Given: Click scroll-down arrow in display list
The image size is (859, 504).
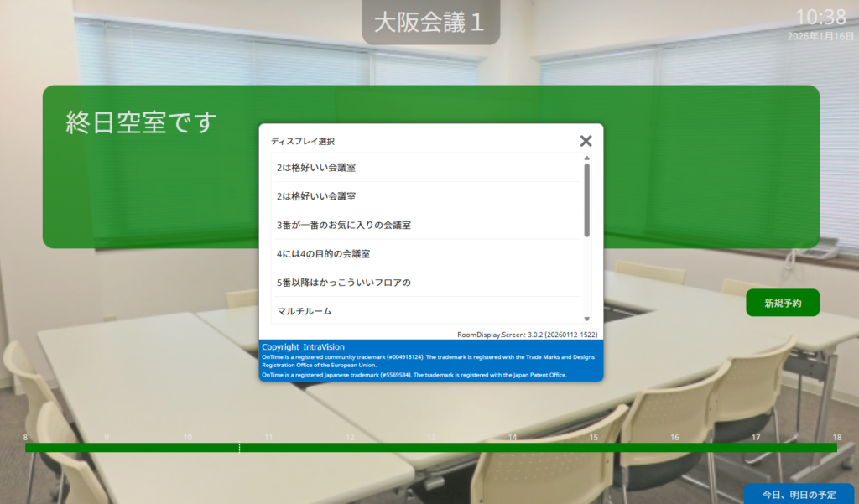Looking at the screenshot, I should pyautogui.click(x=586, y=319).
